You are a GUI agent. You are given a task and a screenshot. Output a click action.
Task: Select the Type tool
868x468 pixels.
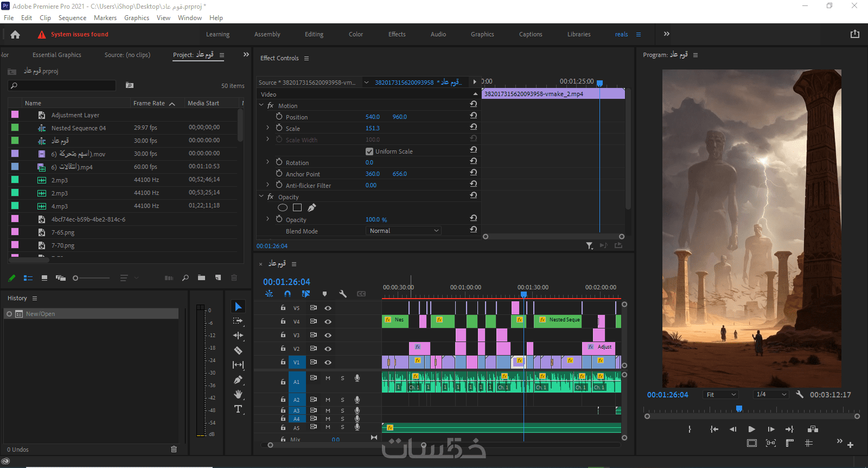pyautogui.click(x=238, y=409)
